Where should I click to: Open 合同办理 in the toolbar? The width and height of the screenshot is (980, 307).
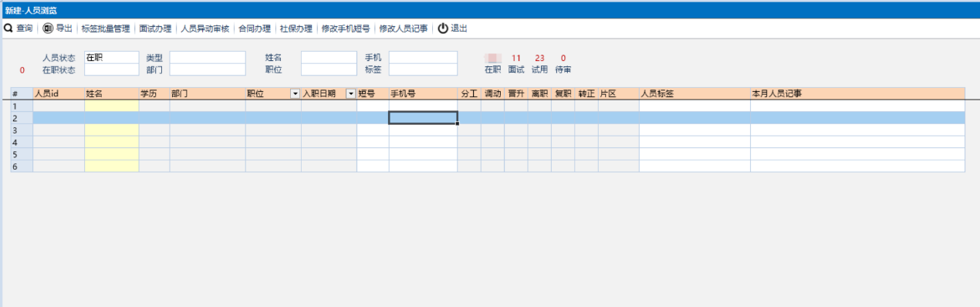coord(255,29)
